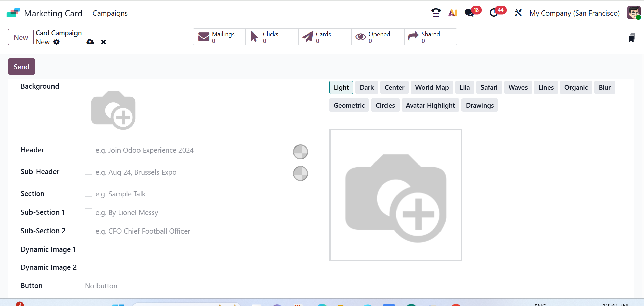Click the Clicks cursor icon
The width and height of the screenshot is (644, 306).
click(x=254, y=36)
